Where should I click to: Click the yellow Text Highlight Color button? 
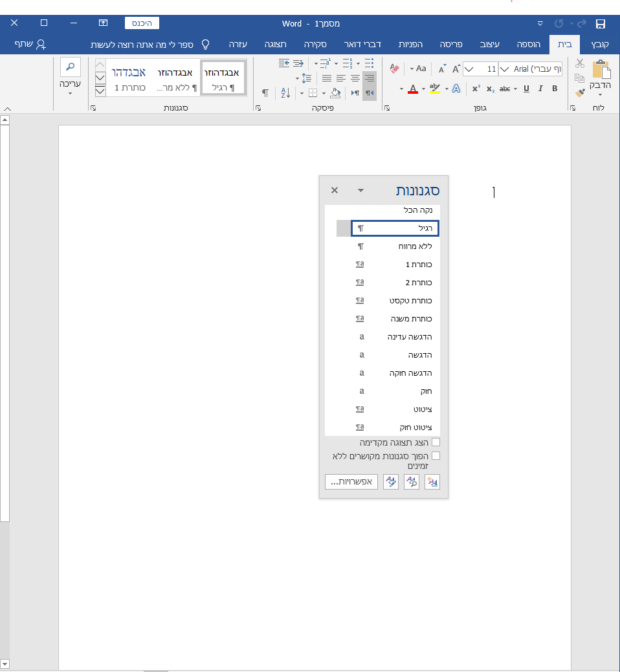435,89
